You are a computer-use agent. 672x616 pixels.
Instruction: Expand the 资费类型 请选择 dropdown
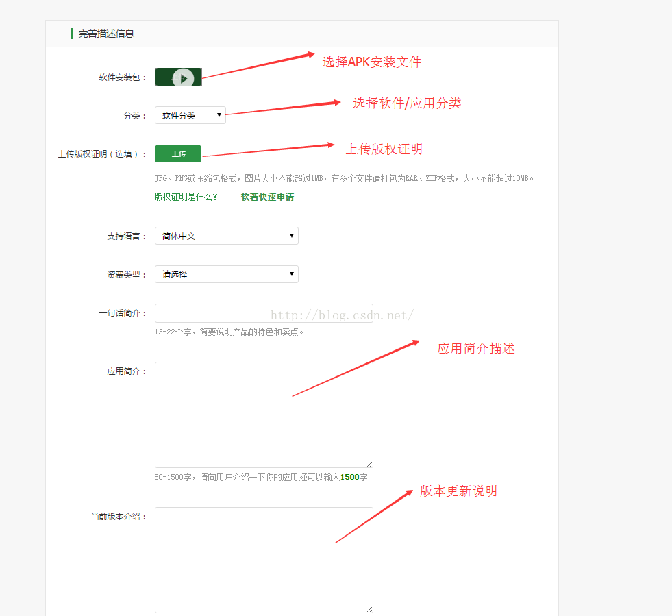tap(226, 274)
